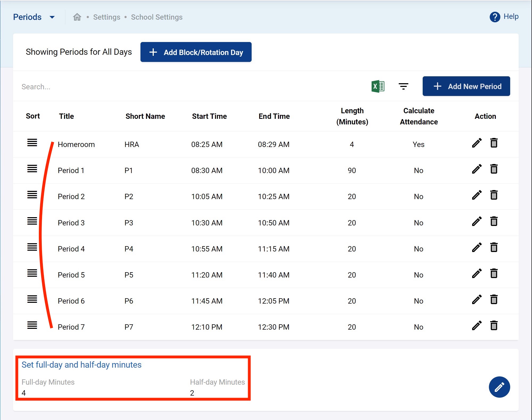Go to the home page icon
The width and height of the screenshot is (532, 420).
tap(77, 17)
